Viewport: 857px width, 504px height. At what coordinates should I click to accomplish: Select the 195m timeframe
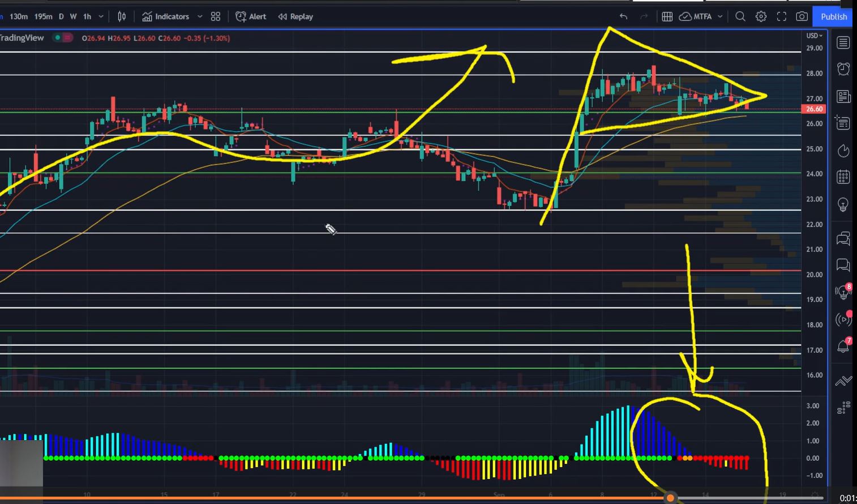point(44,16)
